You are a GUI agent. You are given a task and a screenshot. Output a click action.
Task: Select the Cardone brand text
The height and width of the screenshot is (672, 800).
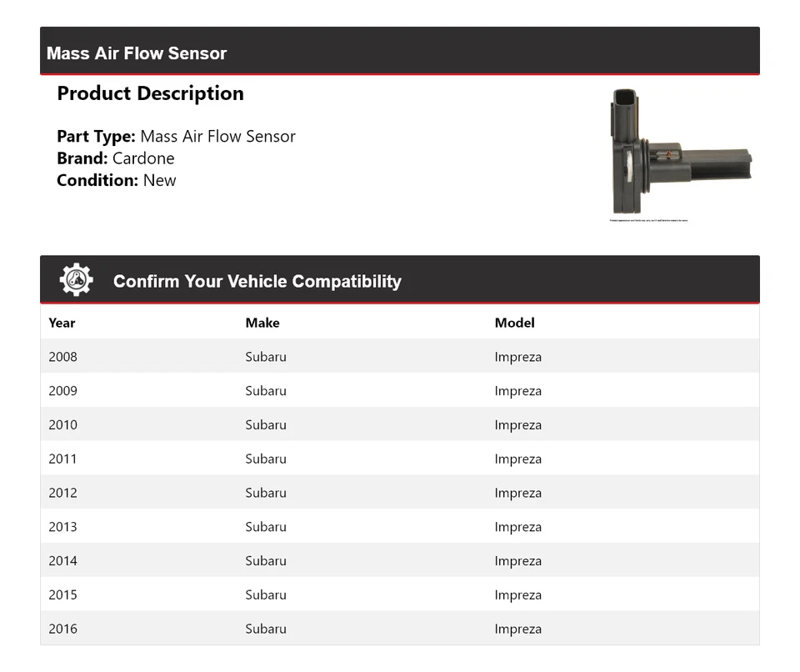click(143, 158)
